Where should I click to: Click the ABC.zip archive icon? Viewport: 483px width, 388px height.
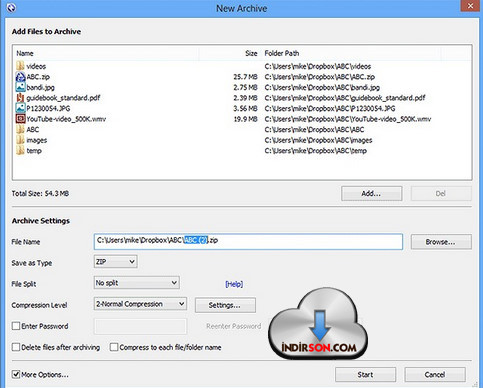pos(20,77)
